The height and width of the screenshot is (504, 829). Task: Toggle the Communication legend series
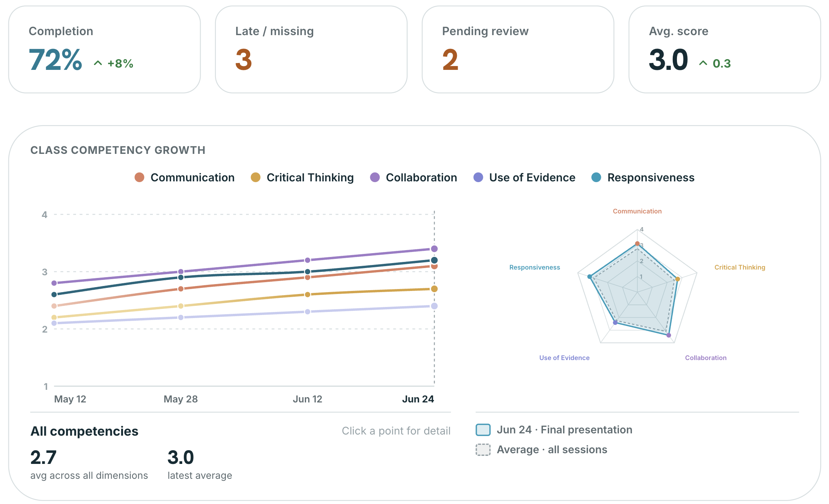tap(185, 178)
